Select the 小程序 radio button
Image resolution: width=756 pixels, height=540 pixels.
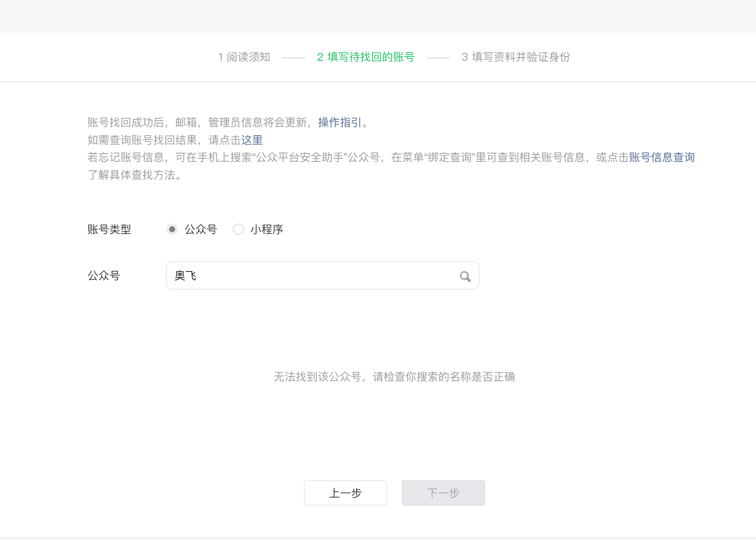(238, 229)
